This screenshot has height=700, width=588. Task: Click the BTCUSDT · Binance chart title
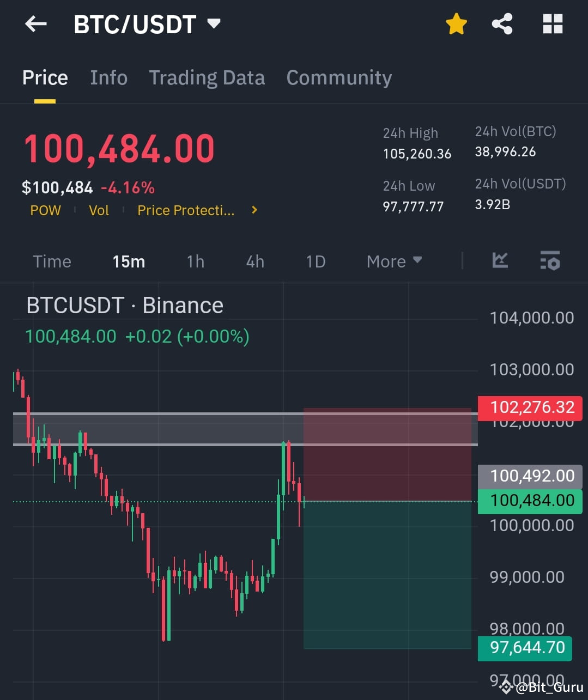click(x=125, y=305)
